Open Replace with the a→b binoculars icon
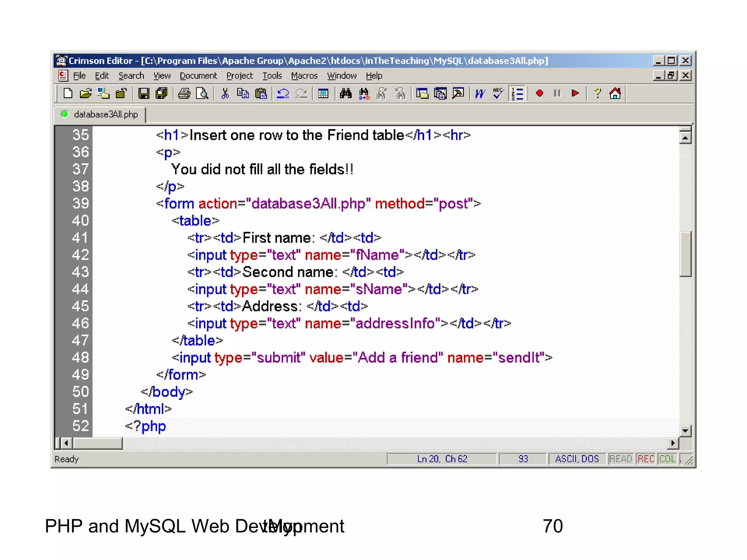The width and height of the screenshot is (747, 560). [364, 94]
